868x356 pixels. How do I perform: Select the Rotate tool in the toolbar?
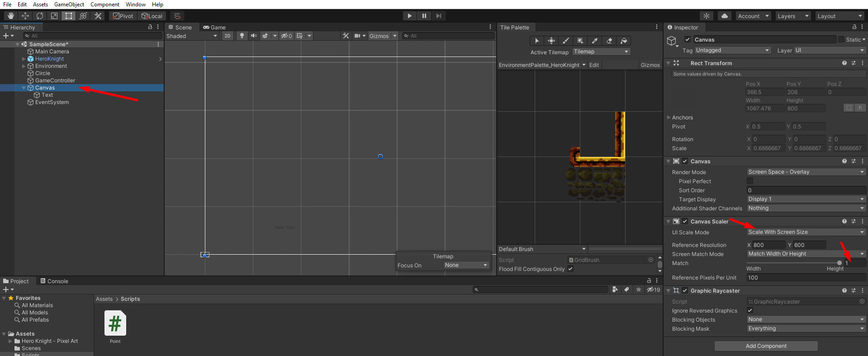40,16
